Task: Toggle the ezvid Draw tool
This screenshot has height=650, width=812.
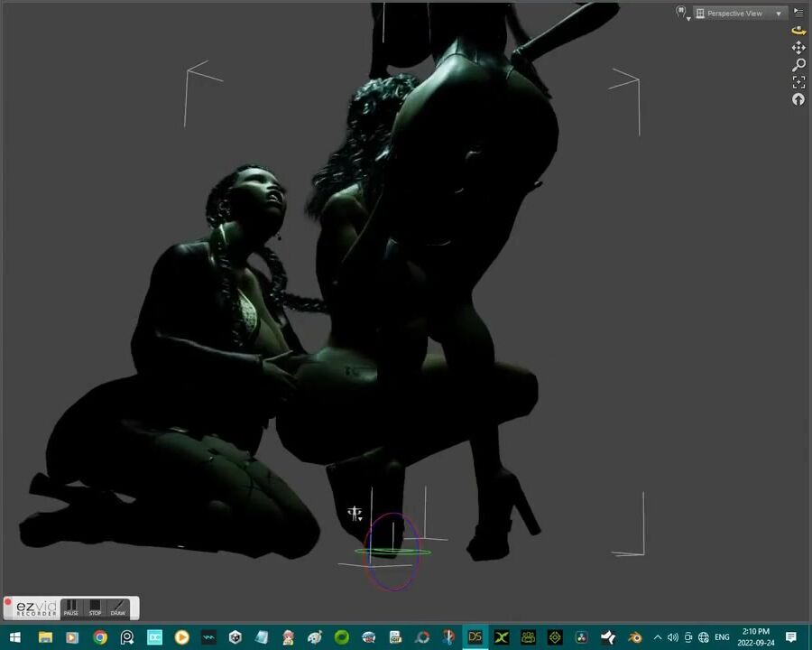Action: click(117, 608)
